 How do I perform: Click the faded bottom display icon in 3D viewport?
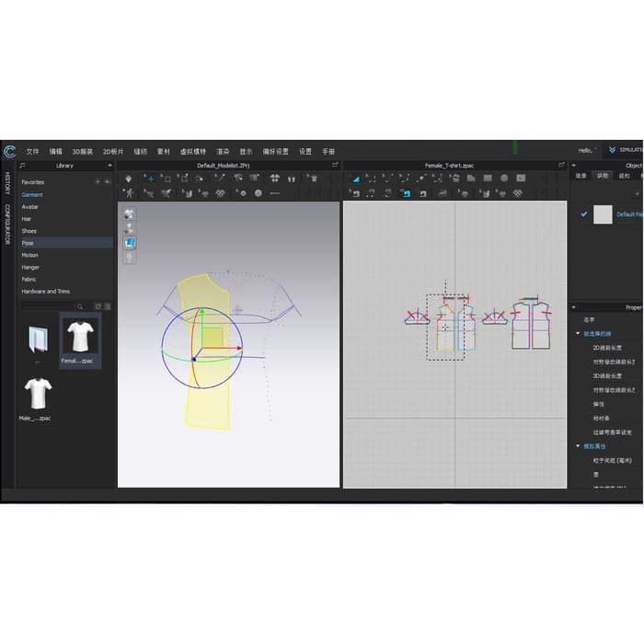pos(130,258)
